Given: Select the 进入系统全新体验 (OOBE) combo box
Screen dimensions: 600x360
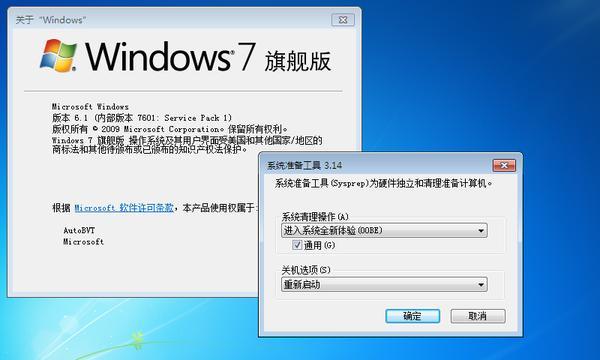Looking at the screenshot, I should pos(384,231).
